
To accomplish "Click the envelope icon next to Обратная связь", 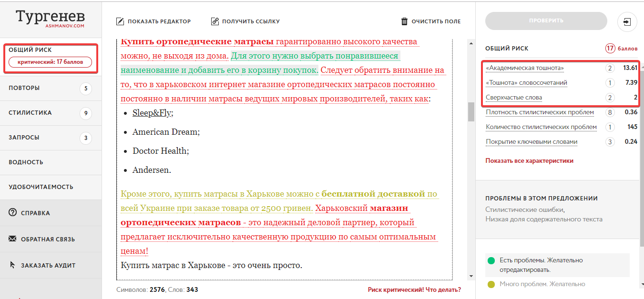I will [x=13, y=239].
